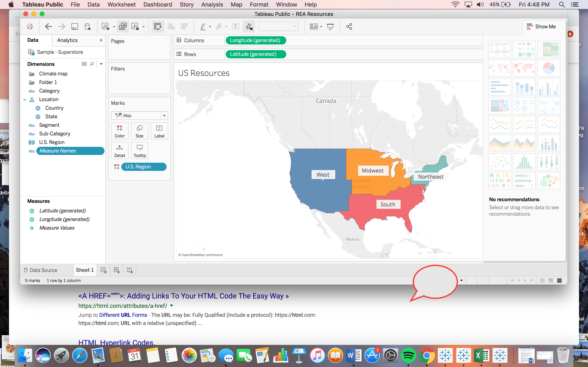Unpin the fixed map axes
Viewport: 588px width, 367px height.
point(248,27)
